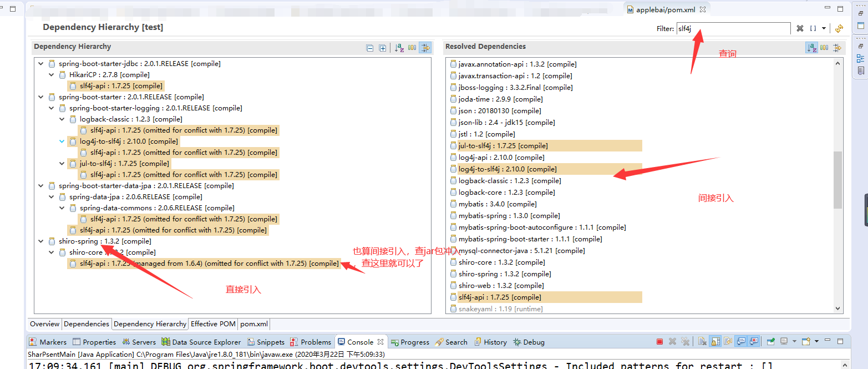Open the Markers view
The width and height of the screenshot is (868, 369).
(48, 342)
